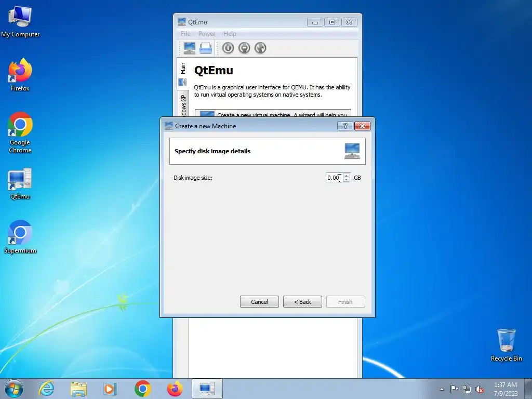The width and height of the screenshot is (532, 399).
Task: Close the Create a new Machine dialog
Action: (x=362, y=126)
